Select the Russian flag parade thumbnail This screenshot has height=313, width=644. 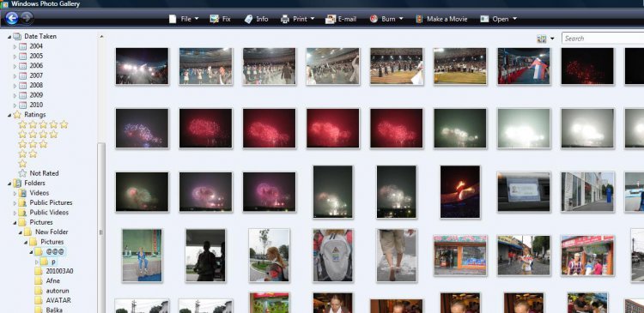[524, 66]
